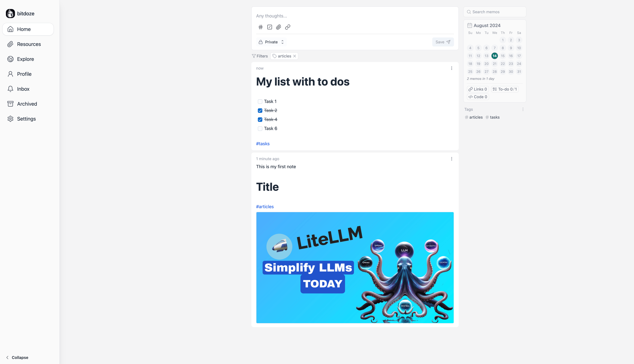
Task: Click the Resources sidebar icon
Action: pyautogui.click(x=10, y=44)
